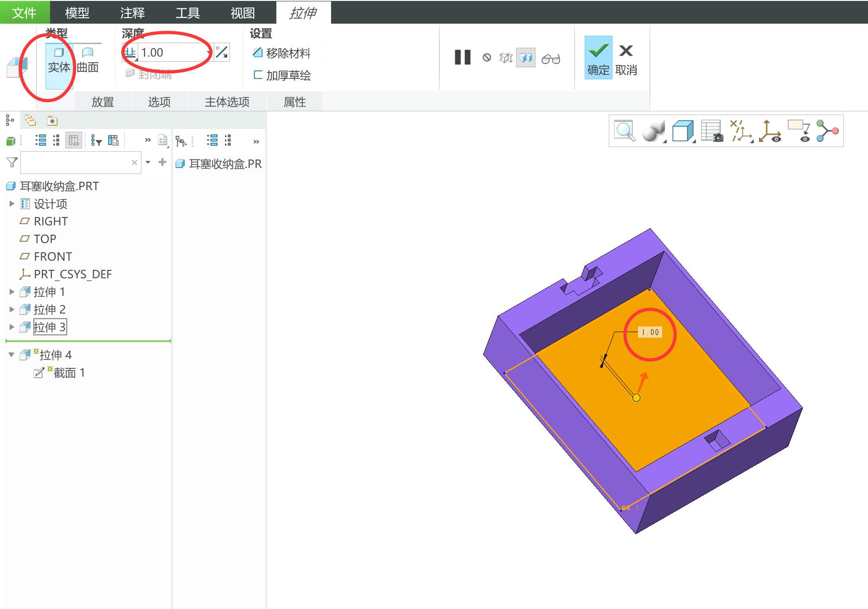The height and width of the screenshot is (609, 868).
Task: Pause the extrude feature tool
Action: pos(462,58)
